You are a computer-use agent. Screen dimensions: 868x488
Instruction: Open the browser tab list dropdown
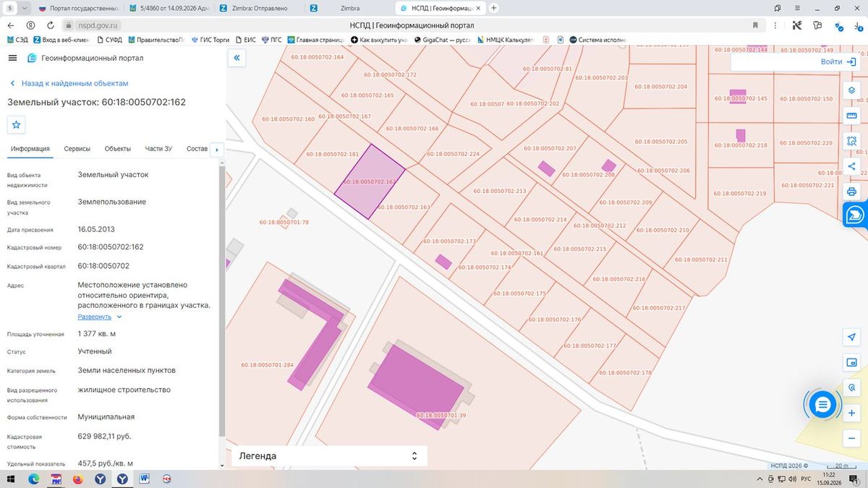25,8
